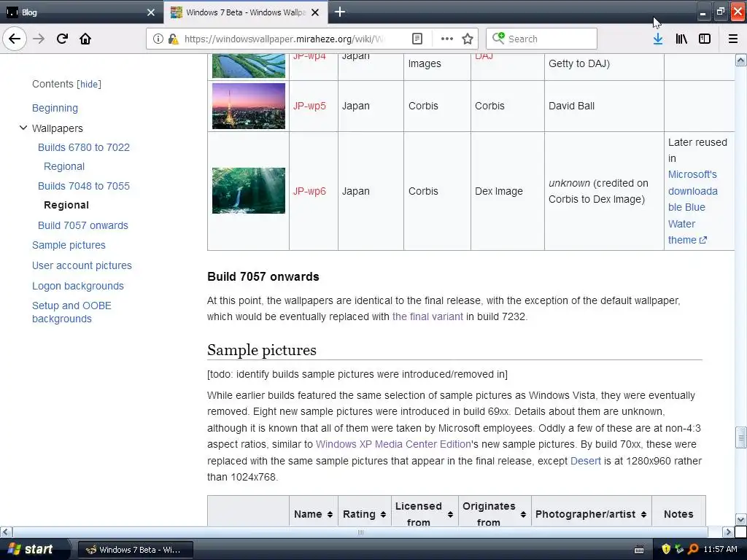The image size is (747, 560).
Task: Click horizontal scrollbar left arrow
Action: point(6,532)
